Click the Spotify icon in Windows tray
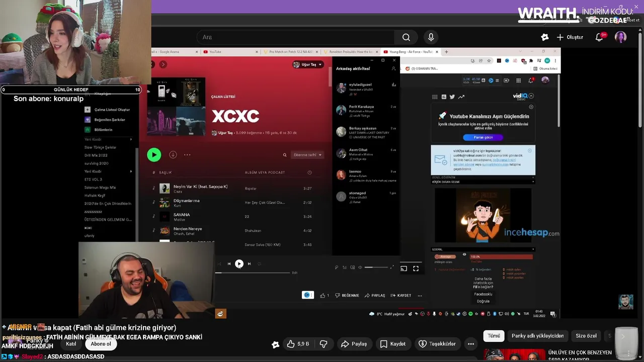 click(470, 314)
